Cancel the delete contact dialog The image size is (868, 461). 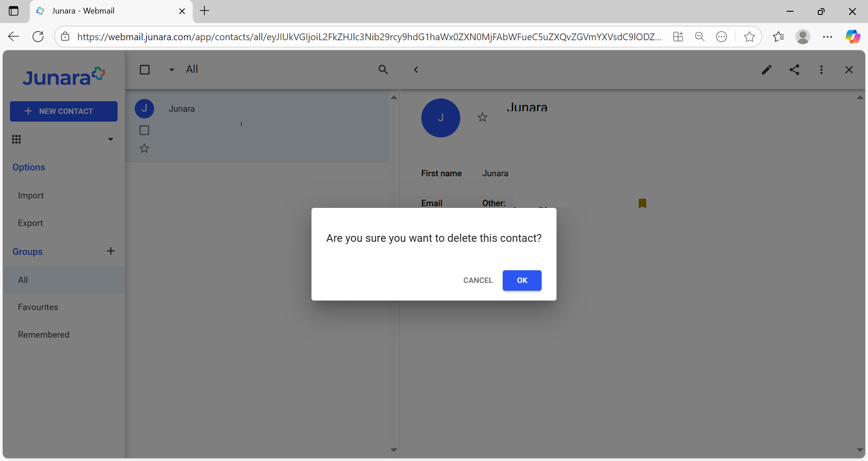[x=478, y=280]
